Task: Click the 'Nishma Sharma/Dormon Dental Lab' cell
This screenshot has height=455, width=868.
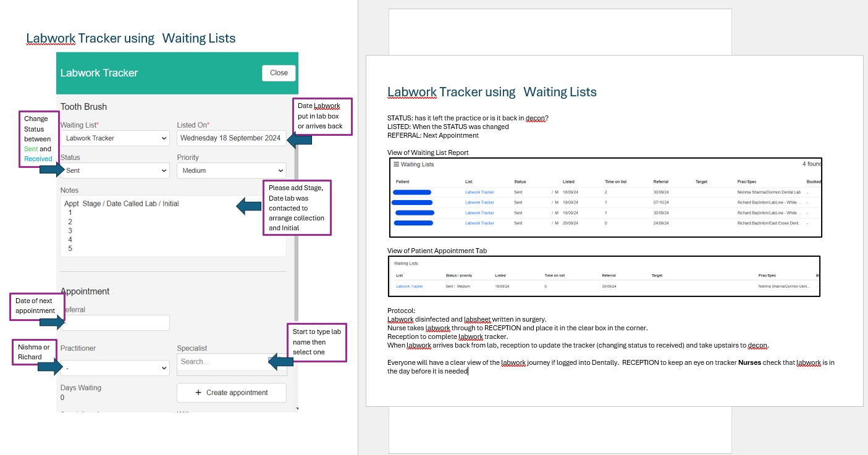Action: [x=769, y=192]
